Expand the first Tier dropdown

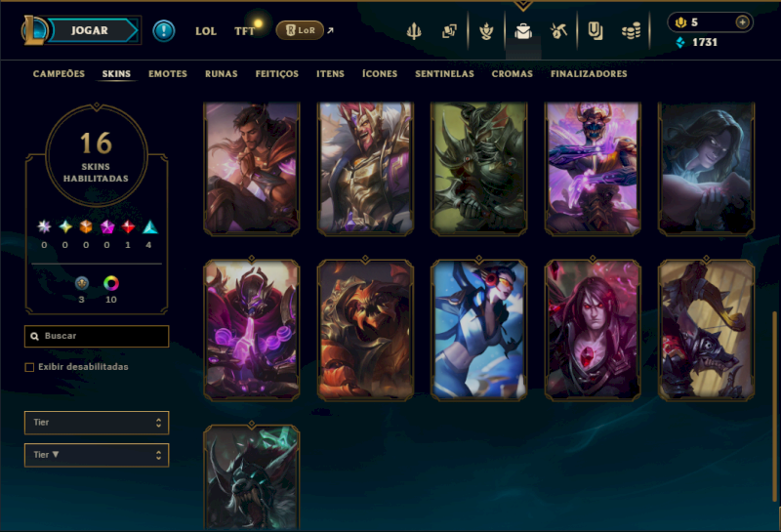pyautogui.click(x=97, y=423)
